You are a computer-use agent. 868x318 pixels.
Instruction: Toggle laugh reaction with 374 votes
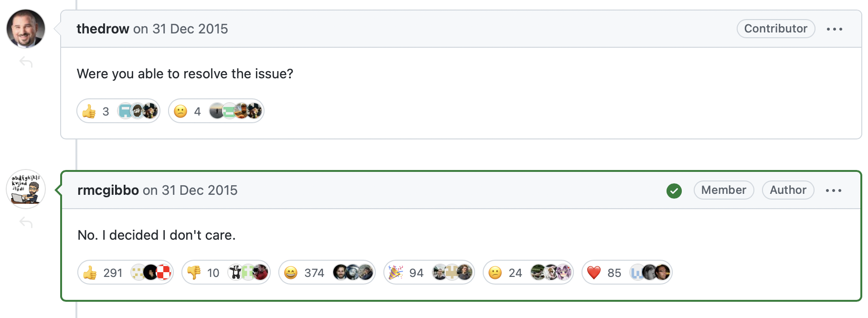tap(304, 273)
